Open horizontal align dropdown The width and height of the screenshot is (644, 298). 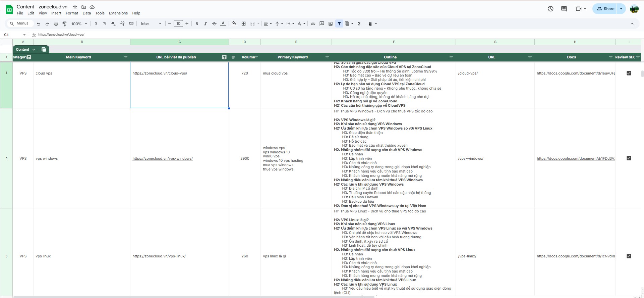click(x=268, y=23)
